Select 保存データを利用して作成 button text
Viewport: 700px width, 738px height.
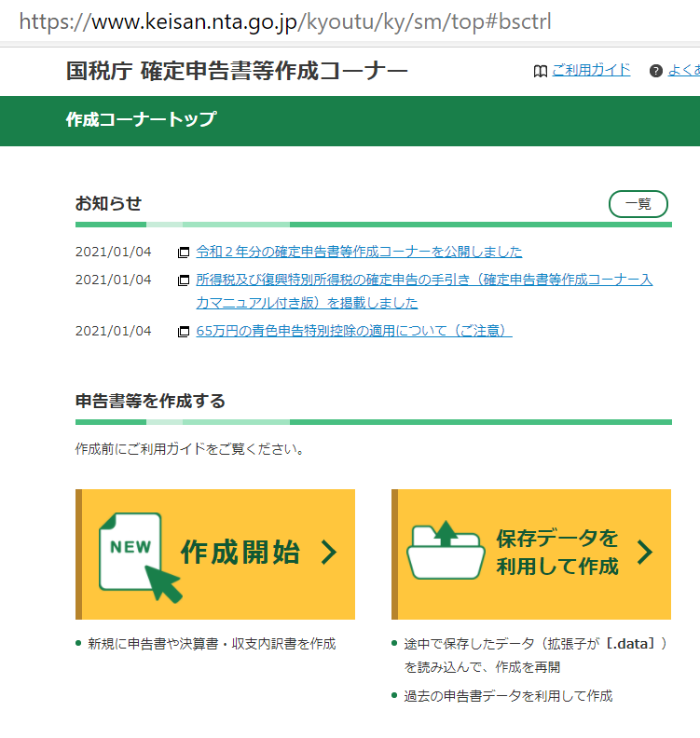click(556, 553)
